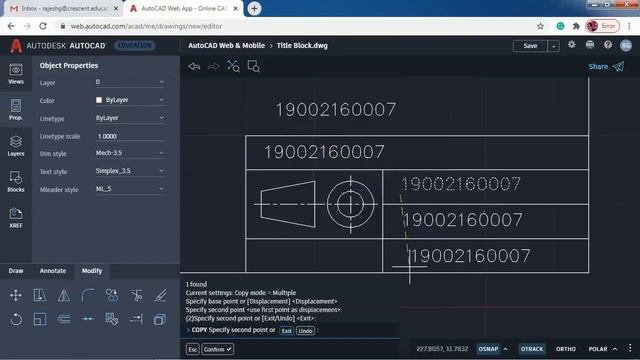Select the Copy tool

click(x=112, y=295)
